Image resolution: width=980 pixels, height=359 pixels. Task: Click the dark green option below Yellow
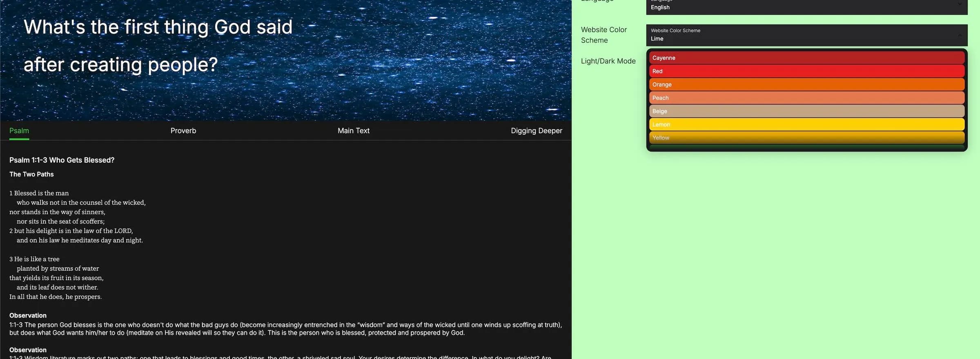(x=806, y=148)
